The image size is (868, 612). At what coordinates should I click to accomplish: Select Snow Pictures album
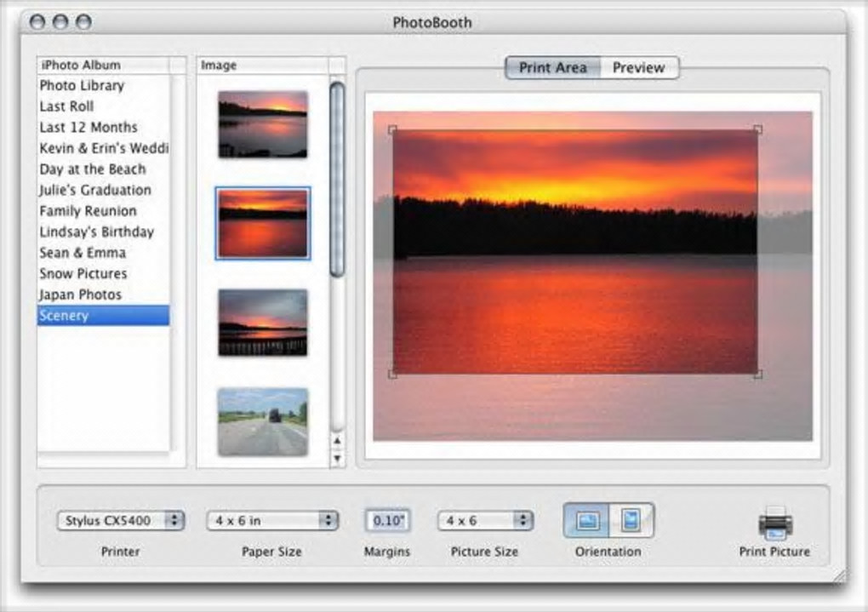pos(104,273)
